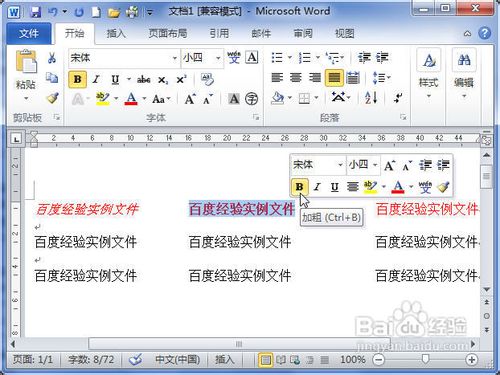Click the Redo icon in quick access toolbar
Viewport: 500px width, 375px height.
(79, 13)
